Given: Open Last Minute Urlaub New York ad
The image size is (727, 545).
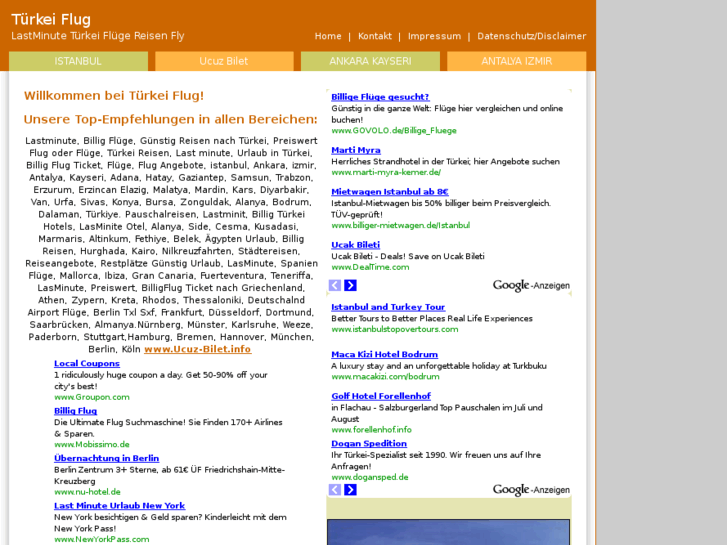Looking at the screenshot, I should tap(119, 506).
